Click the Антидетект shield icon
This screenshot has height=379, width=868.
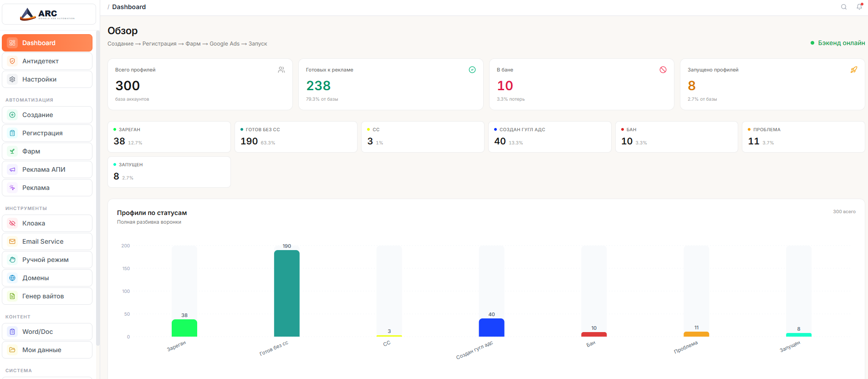pyautogui.click(x=12, y=61)
